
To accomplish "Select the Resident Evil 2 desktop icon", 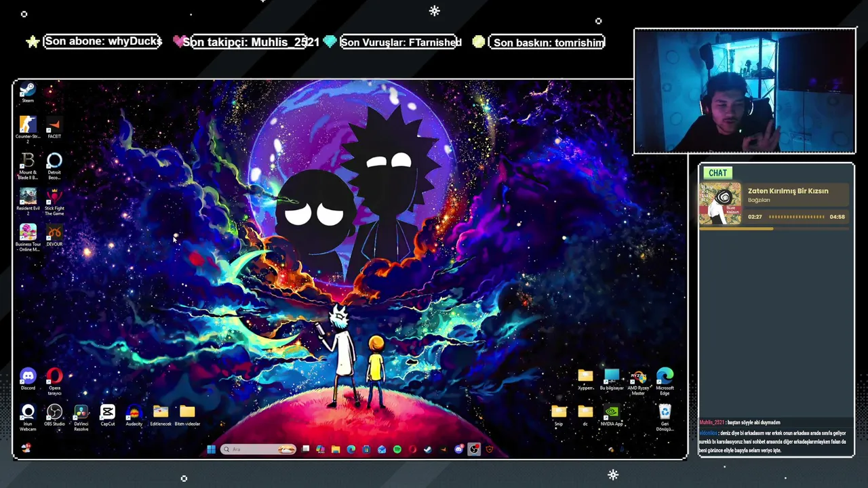I will [27, 202].
